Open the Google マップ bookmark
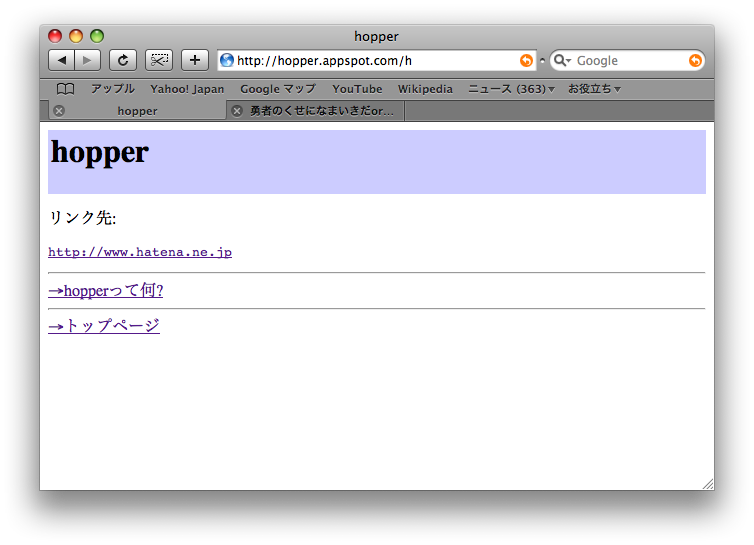Screen dimensions: 754x545 click(x=278, y=89)
